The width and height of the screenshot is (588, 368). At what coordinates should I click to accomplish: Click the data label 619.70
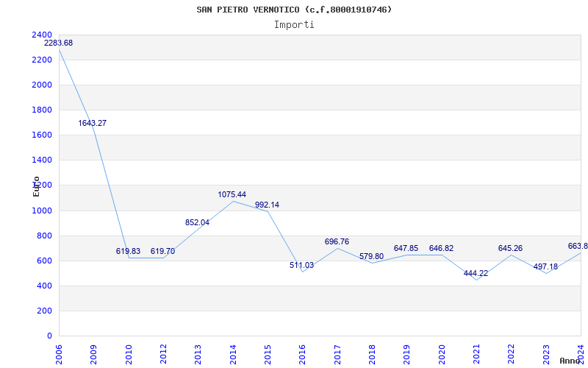[x=162, y=251]
